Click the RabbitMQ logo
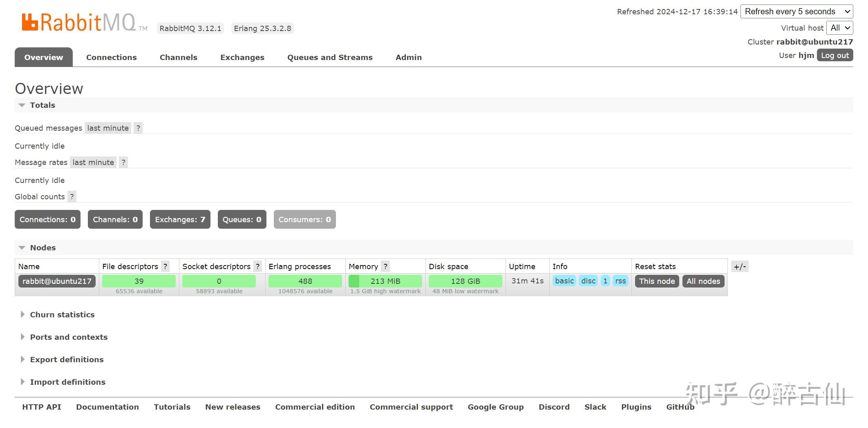 (84, 22)
